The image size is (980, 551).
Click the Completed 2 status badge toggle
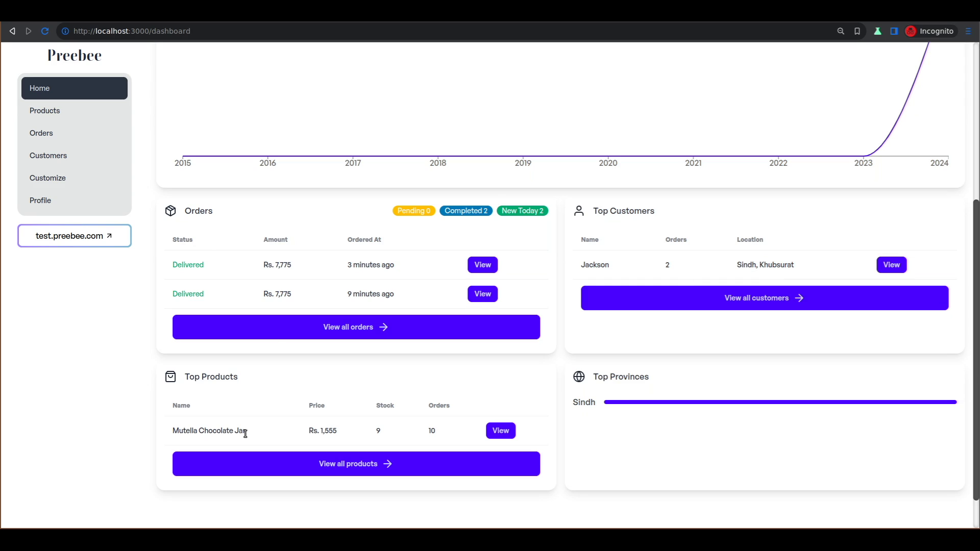coord(467,211)
